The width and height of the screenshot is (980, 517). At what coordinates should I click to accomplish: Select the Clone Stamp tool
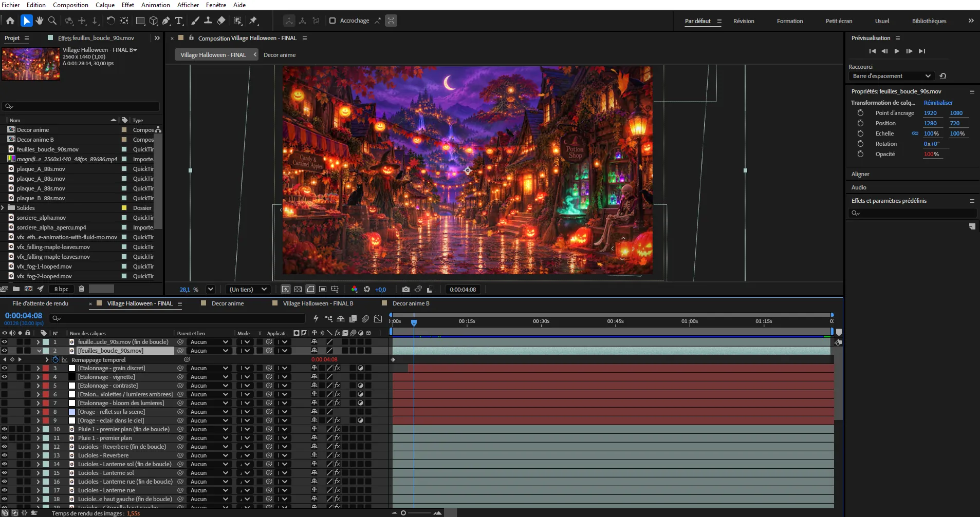[x=208, y=21]
